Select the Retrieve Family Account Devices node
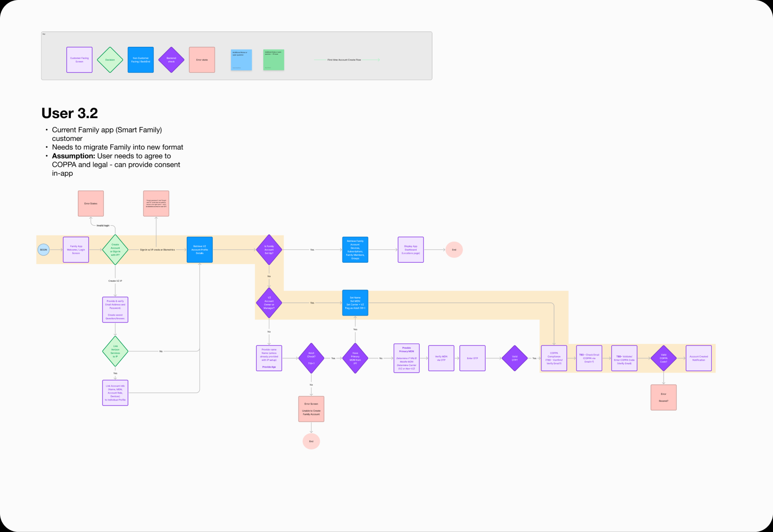The image size is (773, 532). pos(355,250)
